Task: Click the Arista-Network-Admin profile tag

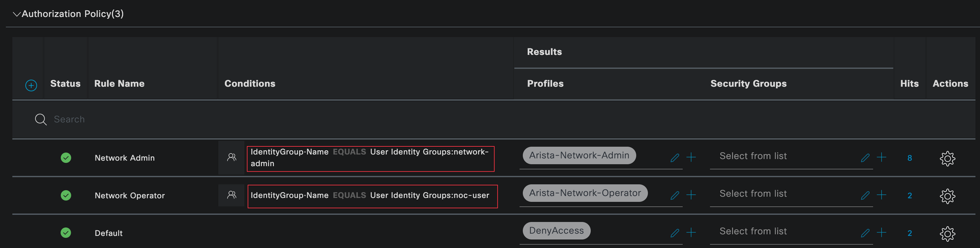Action: point(579,156)
